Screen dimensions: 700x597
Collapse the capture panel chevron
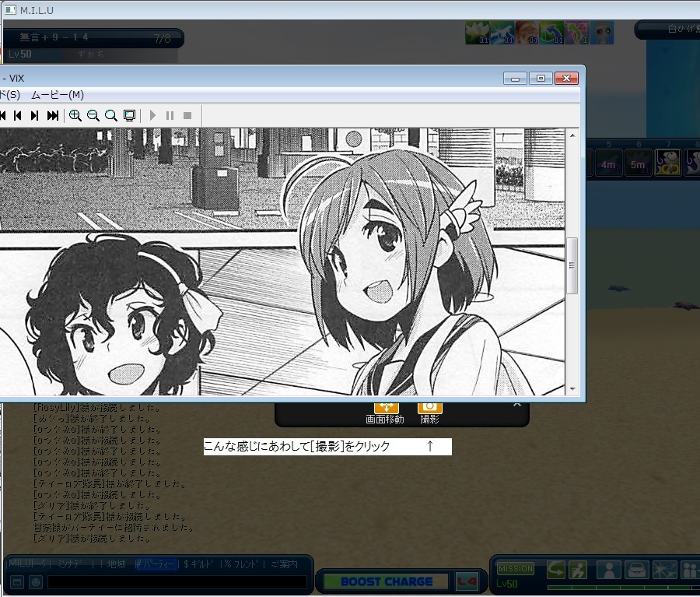coord(517,405)
